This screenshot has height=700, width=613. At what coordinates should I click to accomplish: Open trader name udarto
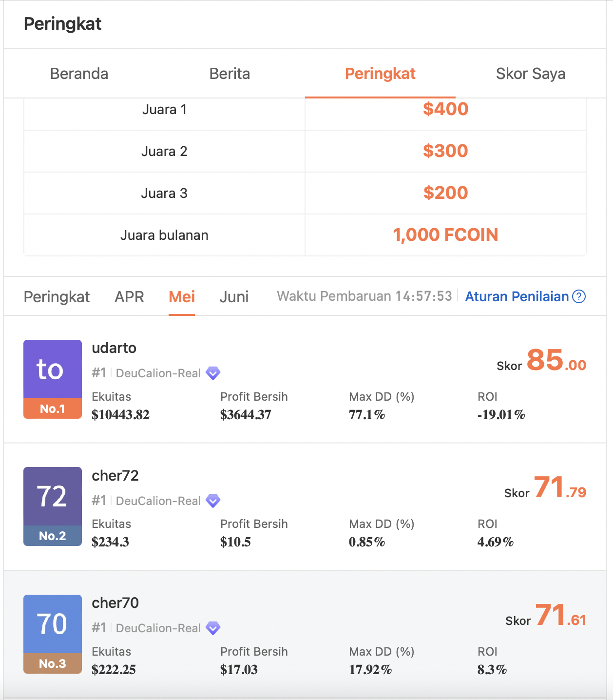[114, 348]
